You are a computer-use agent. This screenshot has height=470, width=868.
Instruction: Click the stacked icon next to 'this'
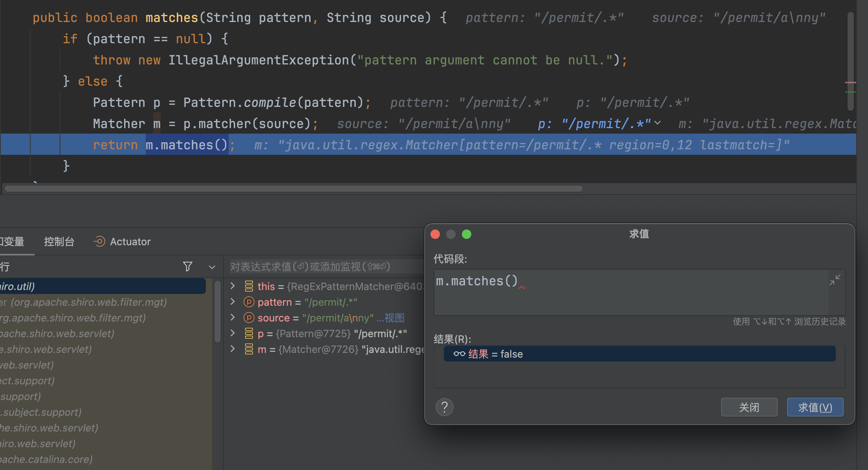click(249, 286)
